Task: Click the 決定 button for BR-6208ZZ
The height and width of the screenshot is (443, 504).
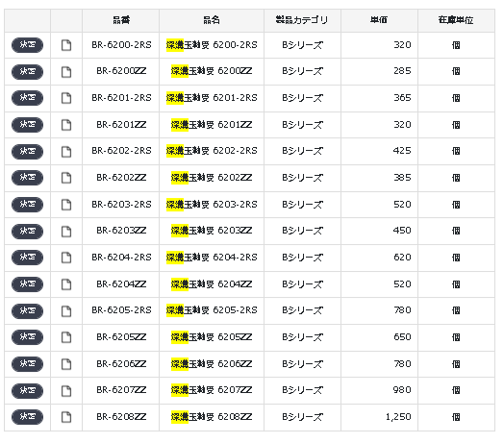Action: tap(27, 417)
